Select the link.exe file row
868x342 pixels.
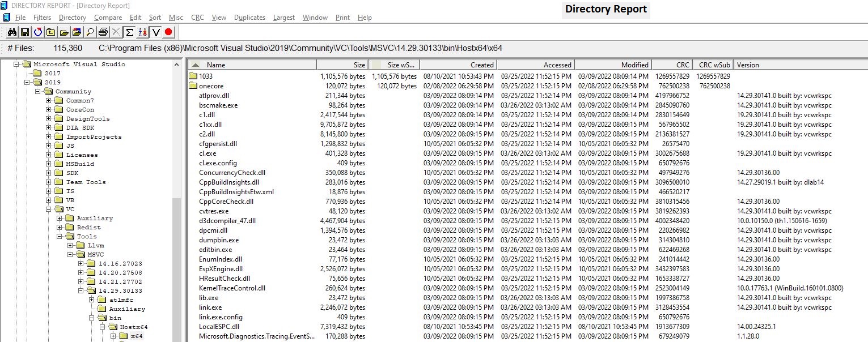coord(527,307)
